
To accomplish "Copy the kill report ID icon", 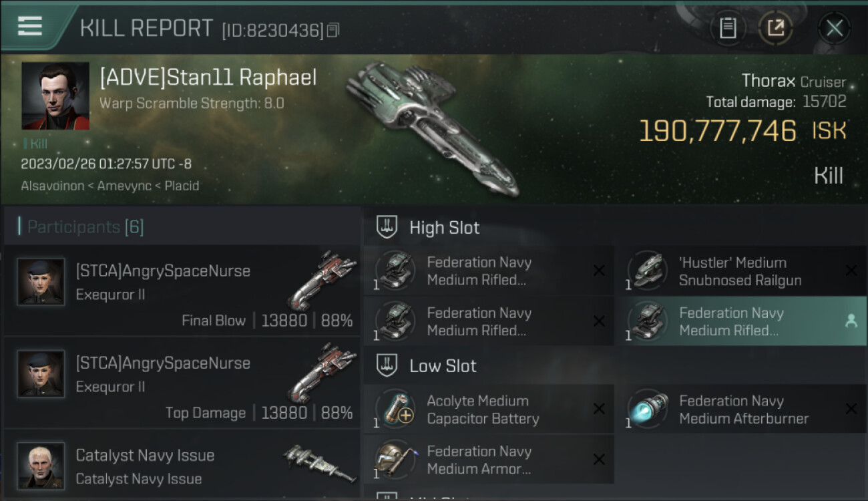I will (x=333, y=30).
